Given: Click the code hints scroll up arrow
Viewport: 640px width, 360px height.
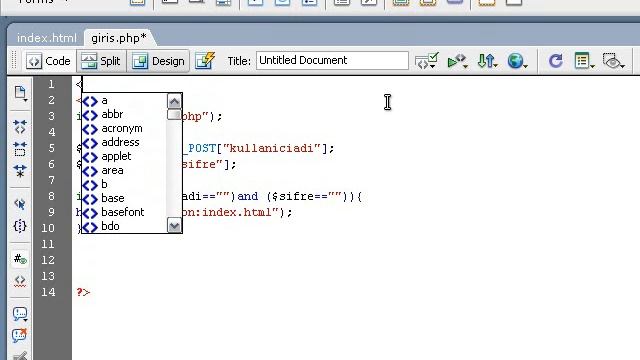Looking at the screenshot, I should 174,101.
